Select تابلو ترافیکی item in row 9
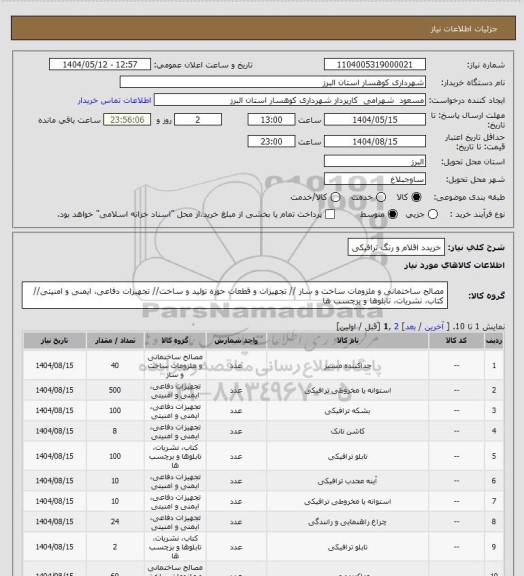The height and width of the screenshot is (576, 524). point(347,547)
